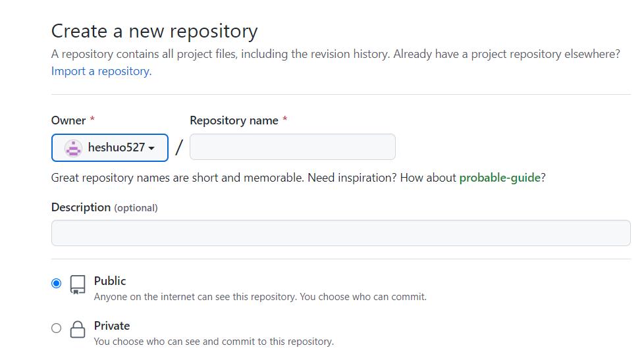Click the slash separator after owner dropdown
The image size is (644, 360).
(178, 147)
